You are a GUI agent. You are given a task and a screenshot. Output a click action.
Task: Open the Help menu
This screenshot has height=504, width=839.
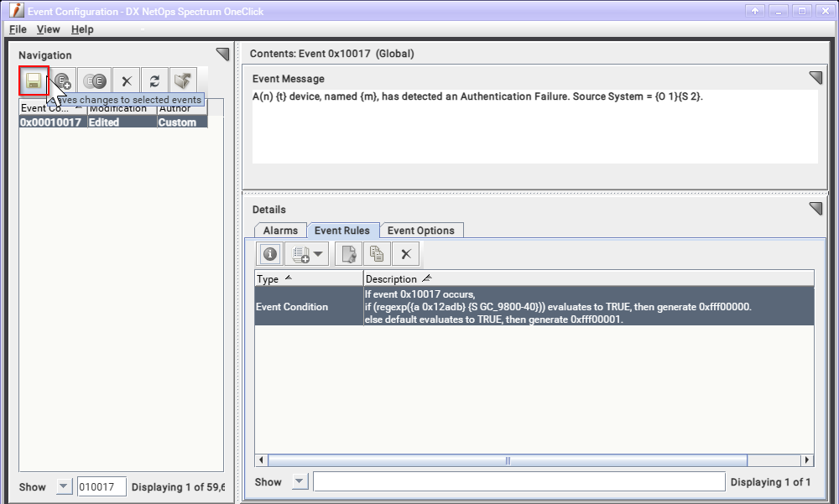click(x=82, y=29)
